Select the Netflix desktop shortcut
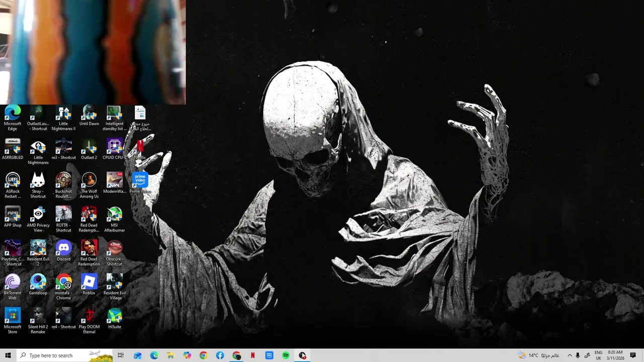Image resolution: width=644 pixels, height=362 pixels. [x=140, y=149]
